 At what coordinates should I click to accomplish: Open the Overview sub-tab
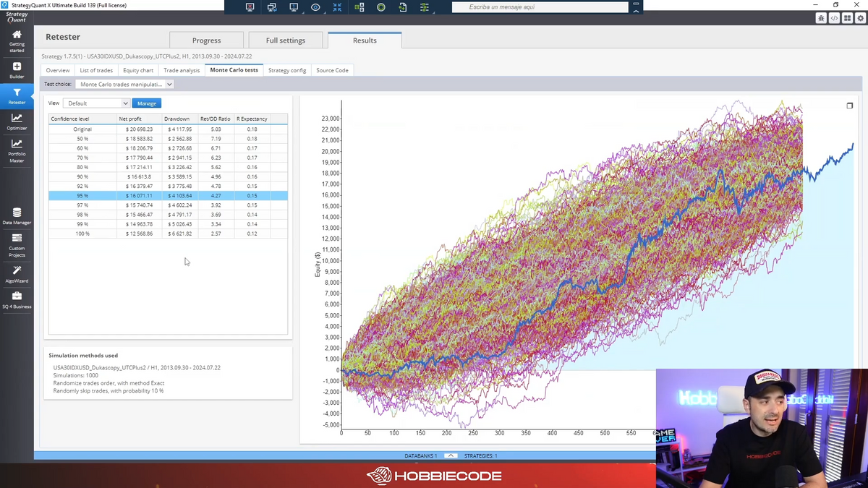(58, 70)
